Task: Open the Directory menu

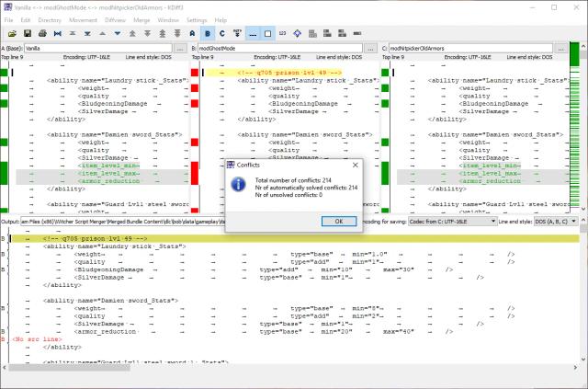Action: [50, 20]
